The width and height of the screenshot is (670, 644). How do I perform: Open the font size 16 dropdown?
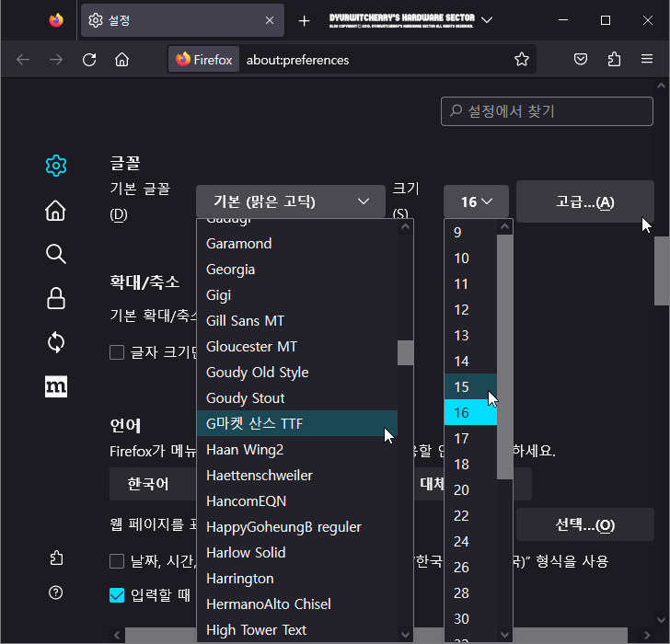pos(476,201)
